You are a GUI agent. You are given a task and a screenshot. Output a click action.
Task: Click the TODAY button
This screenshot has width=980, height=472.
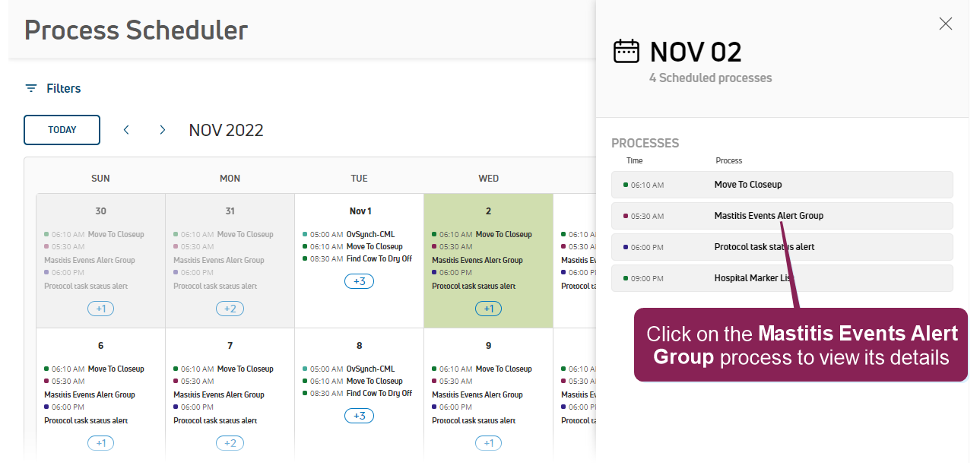coord(62,130)
